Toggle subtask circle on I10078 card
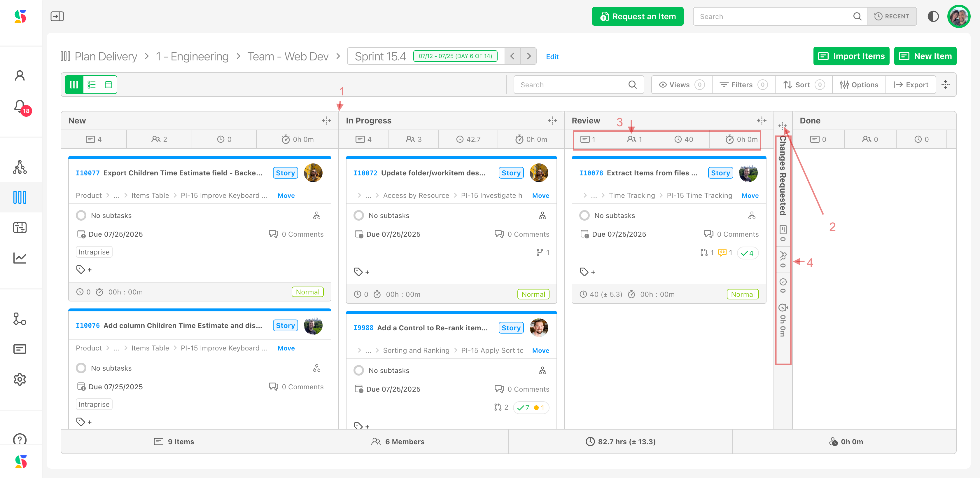The image size is (980, 478). (x=584, y=215)
